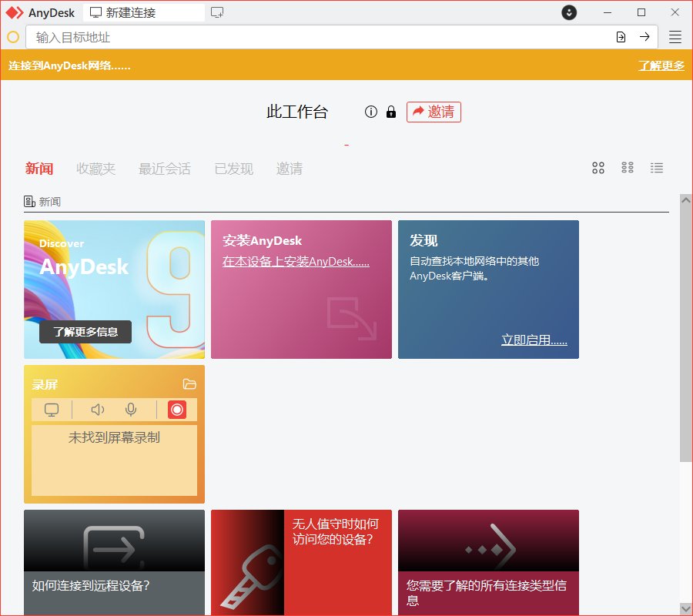Toggle screen capture monitor icon in 录屏
Viewport: 693px width, 616px height.
coord(52,410)
